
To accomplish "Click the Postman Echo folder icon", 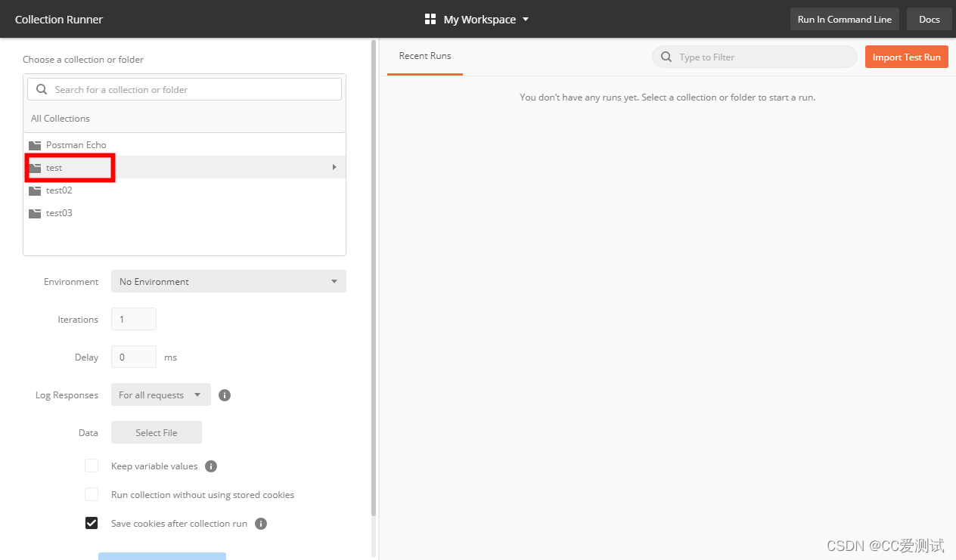I will [35, 145].
